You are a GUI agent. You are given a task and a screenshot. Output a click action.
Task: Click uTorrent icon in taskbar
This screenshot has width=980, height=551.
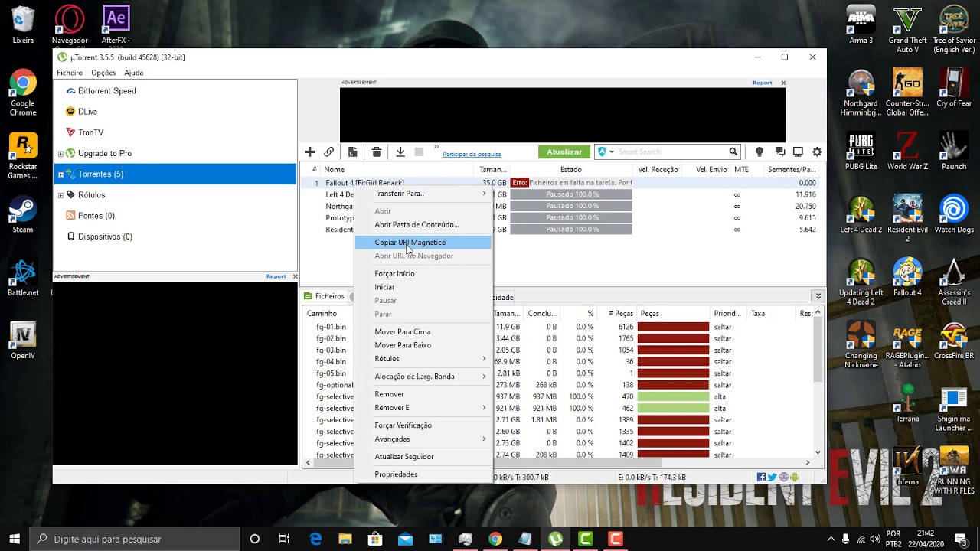coord(555,539)
